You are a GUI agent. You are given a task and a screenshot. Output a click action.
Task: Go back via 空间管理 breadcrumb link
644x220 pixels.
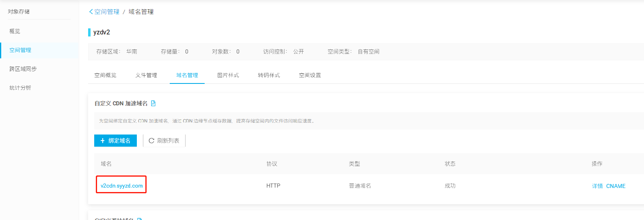(107, 12)
